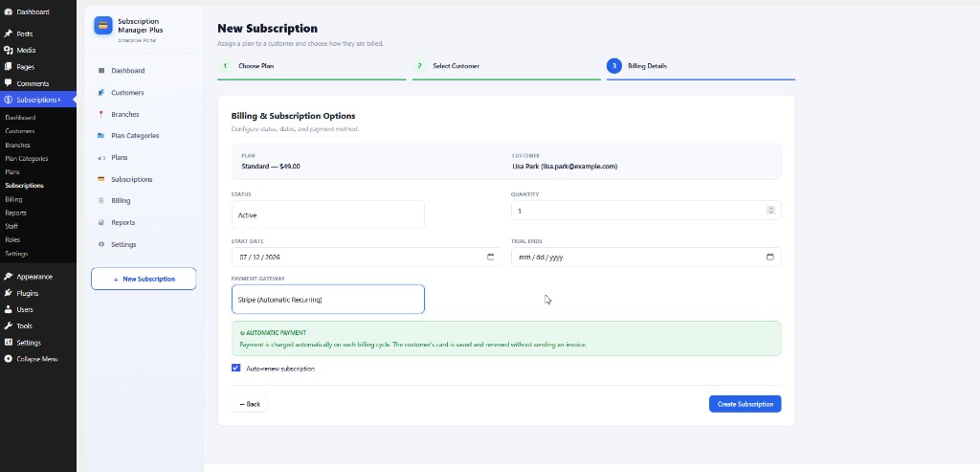Click the Billing & Subscription Options heading

coord(293,116)
